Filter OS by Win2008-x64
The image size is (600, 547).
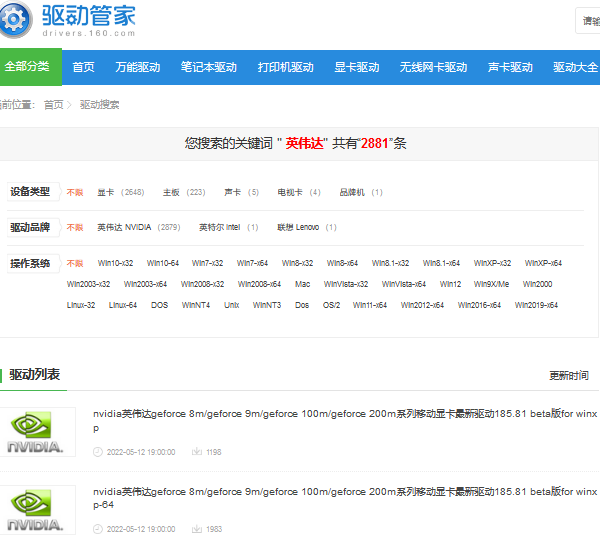pyautogui.click(x=259, y=284)
